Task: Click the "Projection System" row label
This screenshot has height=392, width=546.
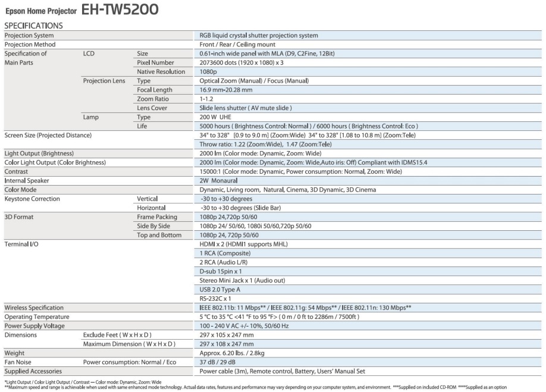Action: pos(29,35)
